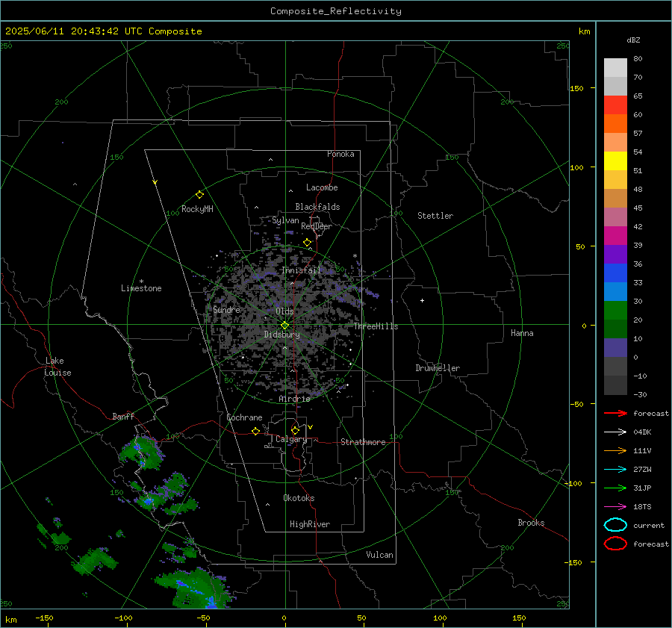This screenshot has width=672, height=628.
Task: Select the light gray swatch between 70 and 80 dBZ
Action: pyautogui.click(x=615, y=67)
